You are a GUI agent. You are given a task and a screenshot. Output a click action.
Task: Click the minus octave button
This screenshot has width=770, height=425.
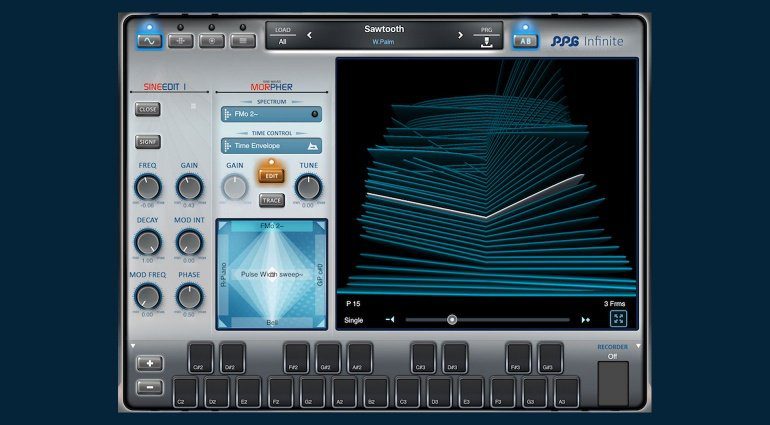pos(149,386)
